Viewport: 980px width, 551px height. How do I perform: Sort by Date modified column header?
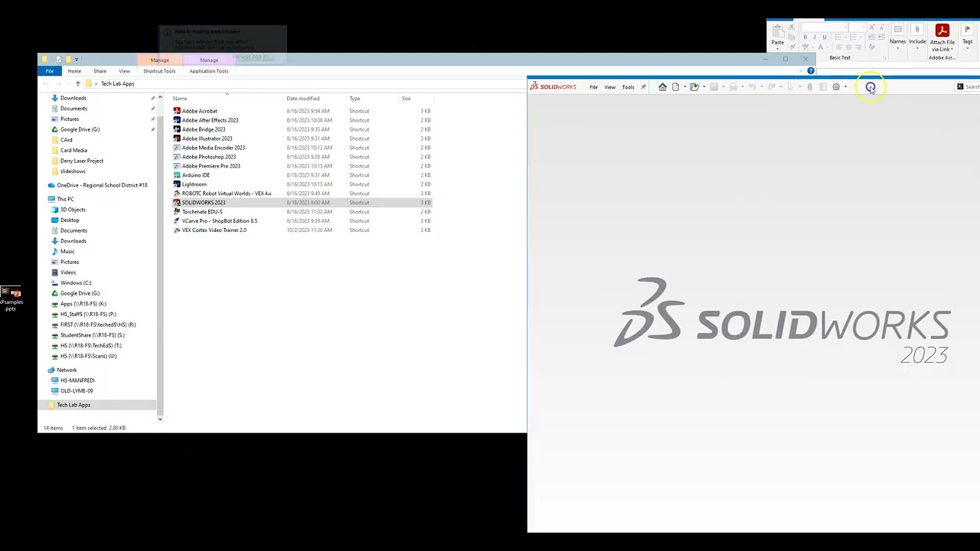point(303,99)
